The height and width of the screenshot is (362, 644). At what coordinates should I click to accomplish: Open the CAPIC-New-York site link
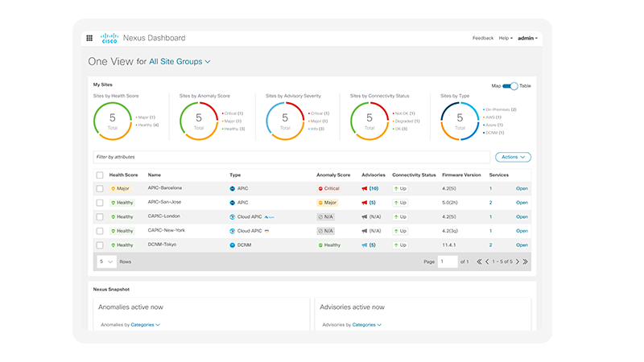pos(522,231)
